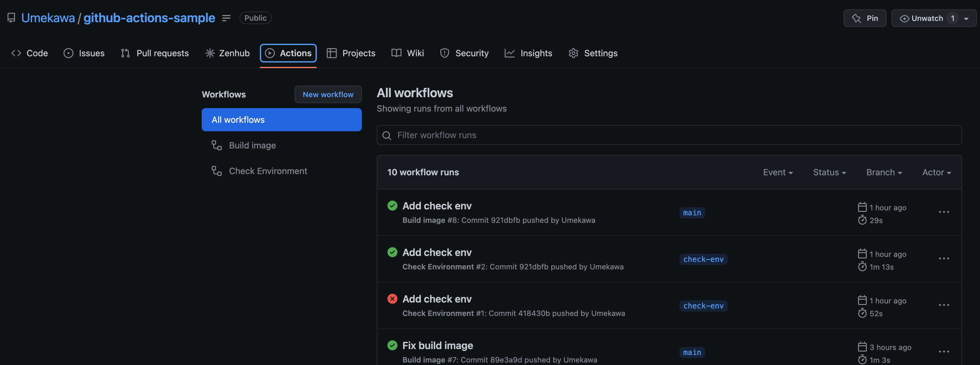Viewport: 980px width, 365px height.
Task: Open the kebab menu for Build image #8
Action: coord(943,212)
